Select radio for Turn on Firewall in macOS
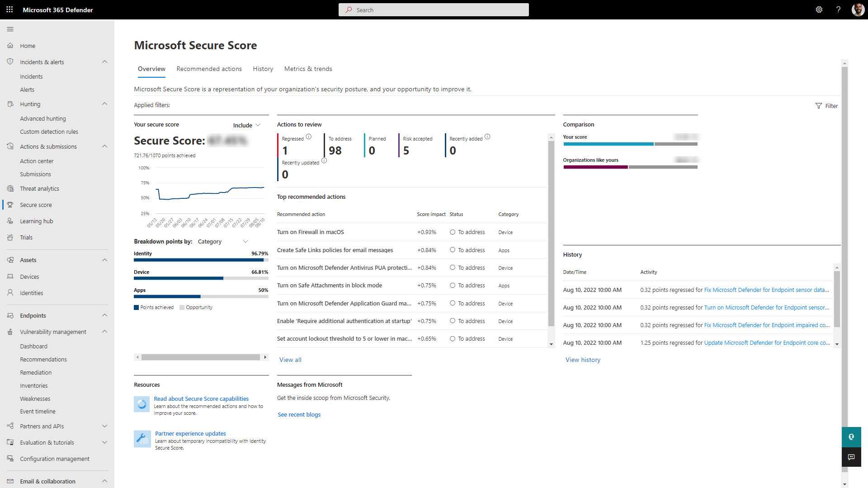Viewport: 868px width, 488px height. (452, 232)
